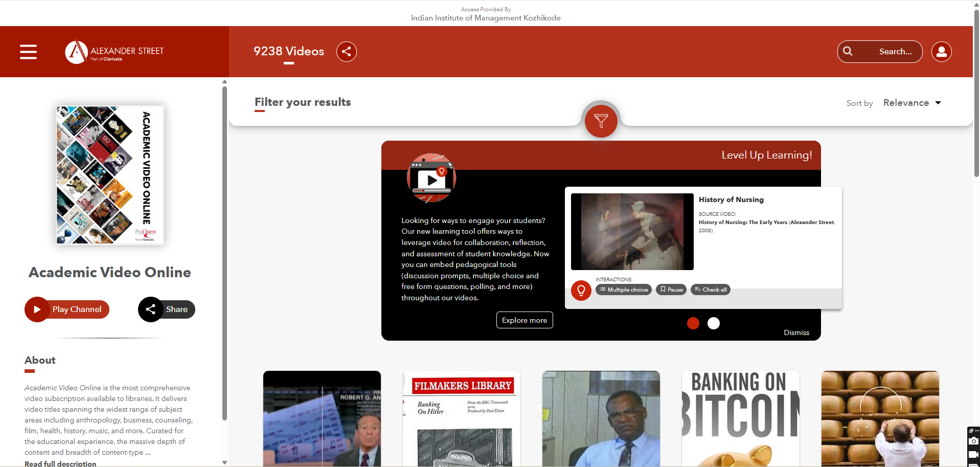Open the Relevance sort dropdown
Viewport: 980px width, 467px height.
[x=912, y=103]
